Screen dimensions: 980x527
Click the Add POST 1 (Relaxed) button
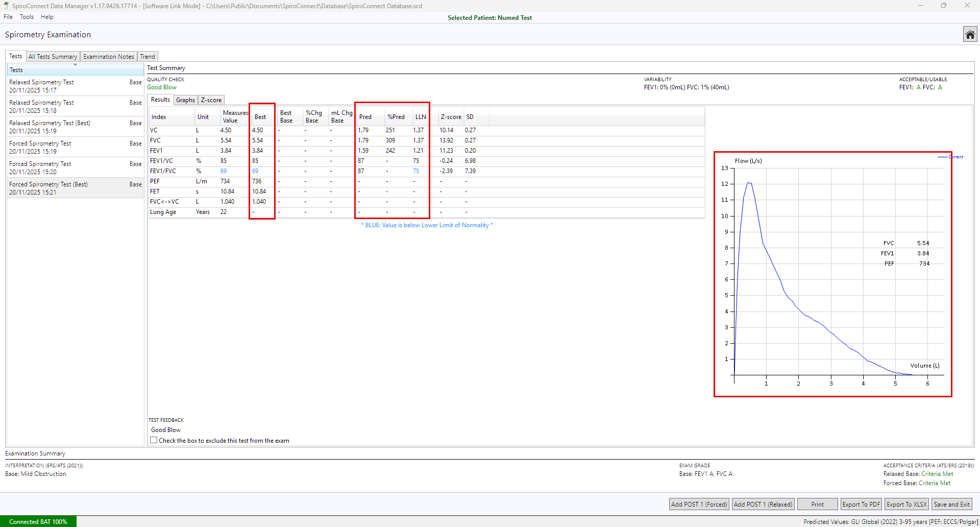763,504
